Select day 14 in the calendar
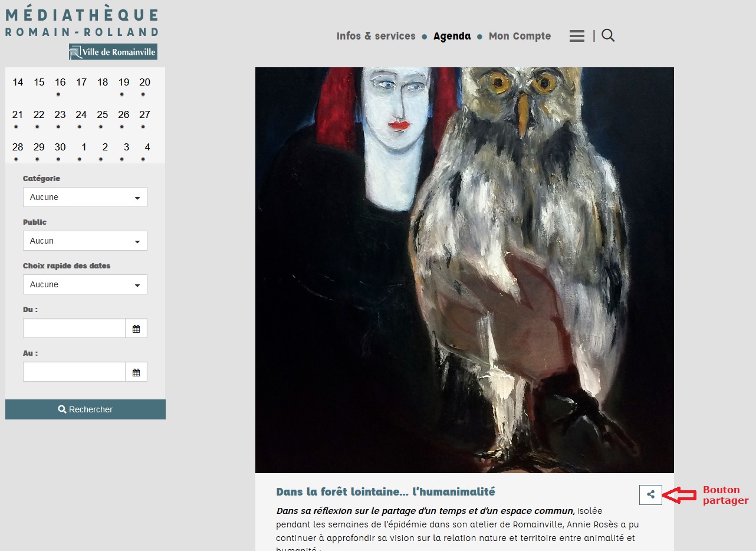The height and width of the screenshot is (551, 756). click(18, 83)
